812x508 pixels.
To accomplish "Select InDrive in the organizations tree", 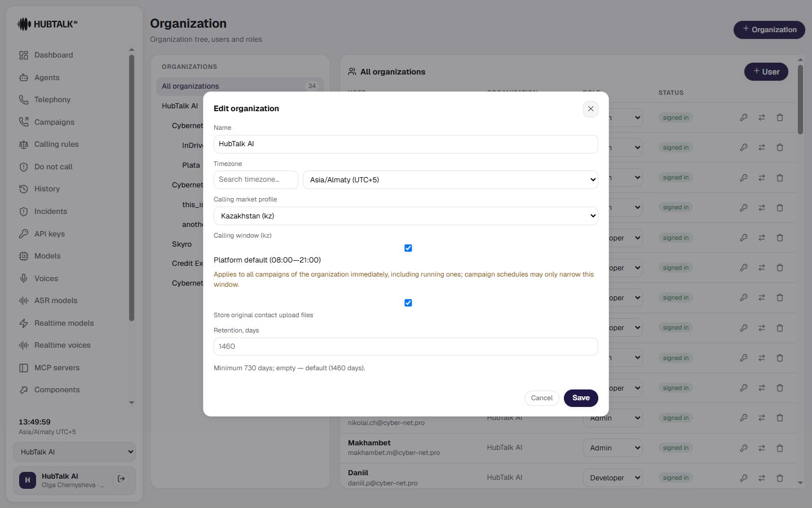I will point(192,146).
